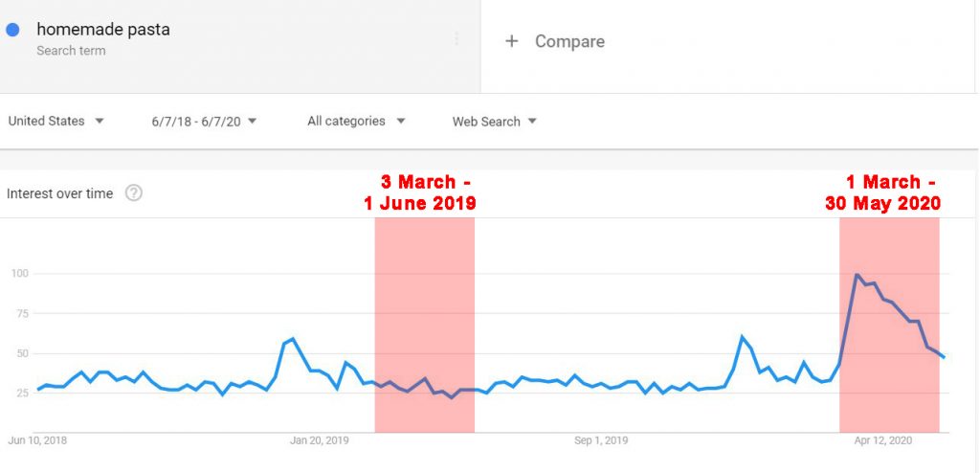Click the Compare button
980x473 pixels.
(555, 41)
